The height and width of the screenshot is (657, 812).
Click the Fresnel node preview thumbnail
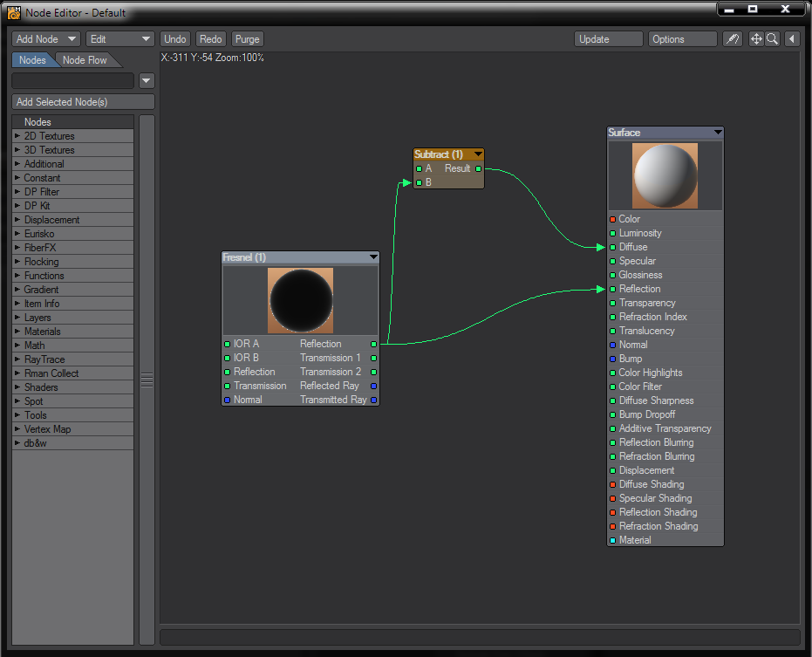301,300
